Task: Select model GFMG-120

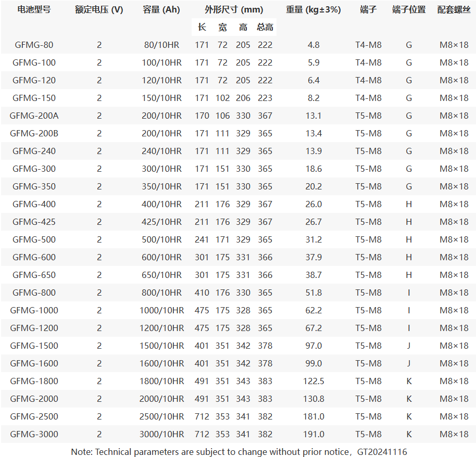Action: [x=34, y=80]
